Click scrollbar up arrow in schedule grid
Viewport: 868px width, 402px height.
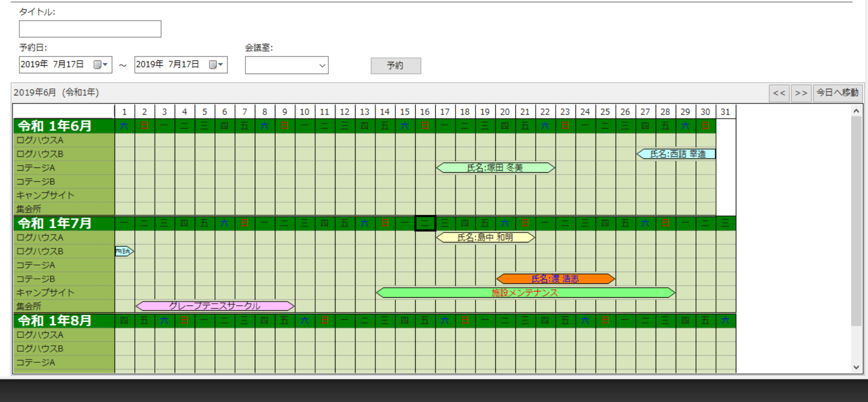point(856,111)
